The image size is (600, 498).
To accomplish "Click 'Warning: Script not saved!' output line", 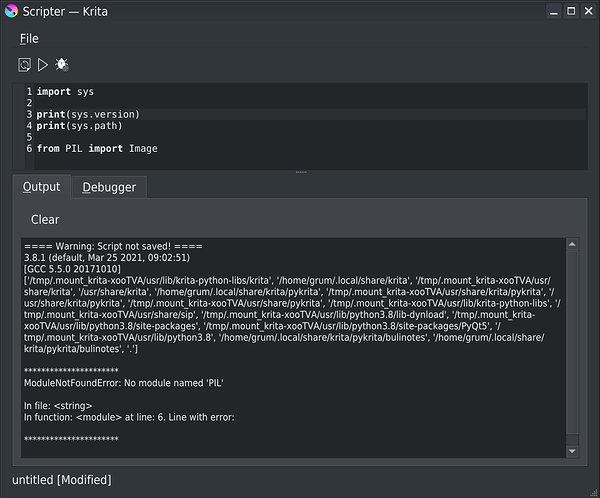I will [x=113, y=246].
